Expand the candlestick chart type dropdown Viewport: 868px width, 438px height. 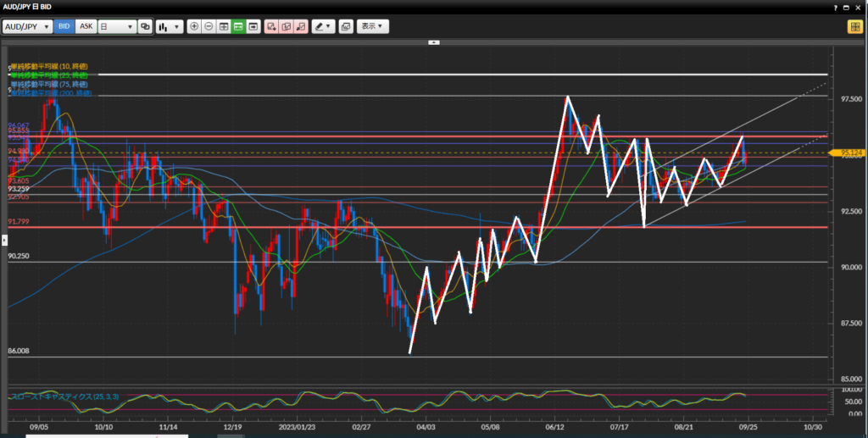[x=170, y=26]
